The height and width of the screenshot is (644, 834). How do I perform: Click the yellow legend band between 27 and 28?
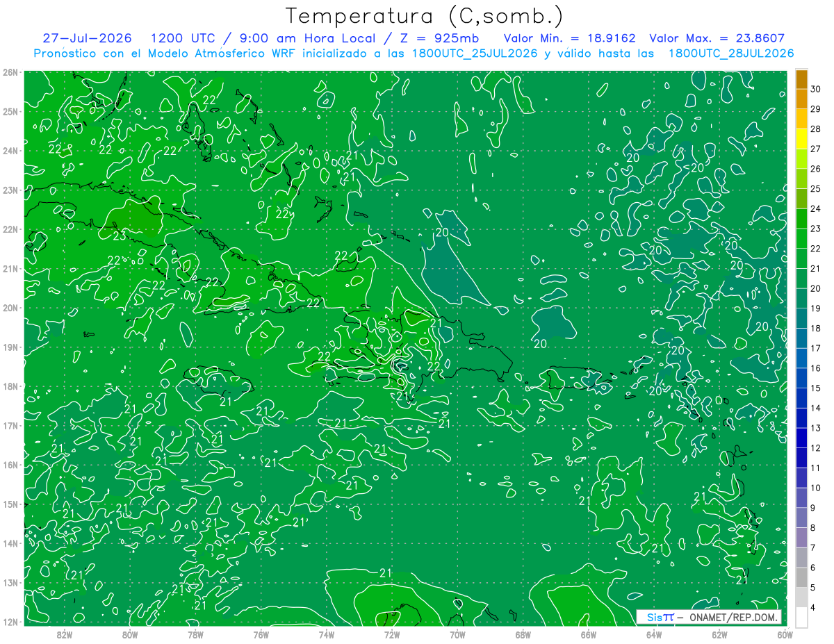(x=801, y=140)
